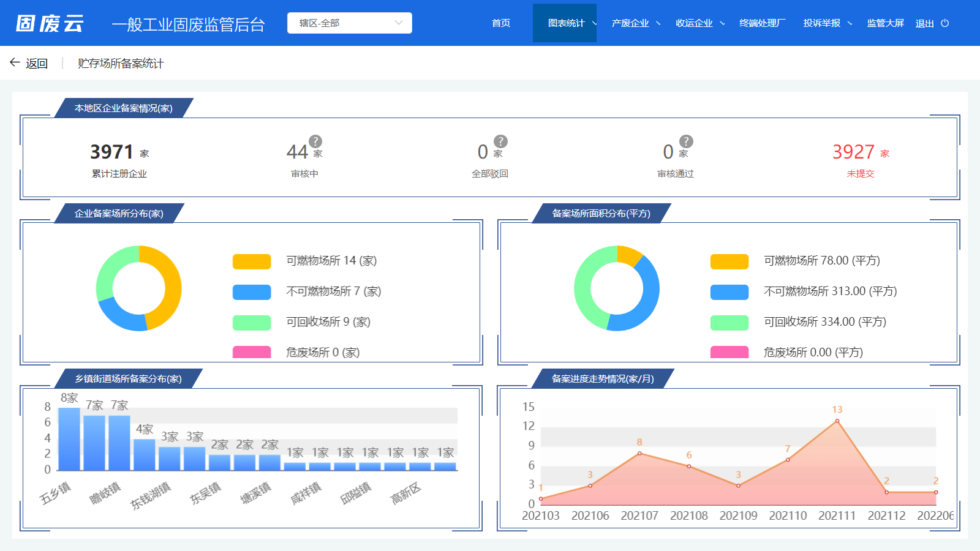Screen dimensions: 980x551
Task: Click the data point labeled 3 at 202109
Action: pos(738,485)
